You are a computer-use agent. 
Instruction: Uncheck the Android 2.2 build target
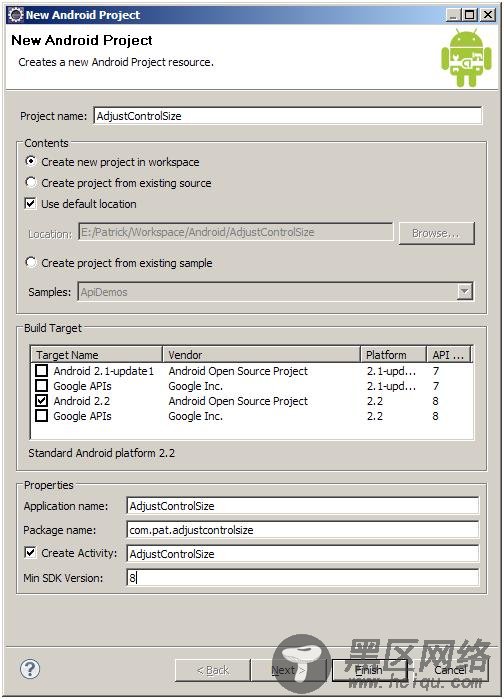coord(41,400)
